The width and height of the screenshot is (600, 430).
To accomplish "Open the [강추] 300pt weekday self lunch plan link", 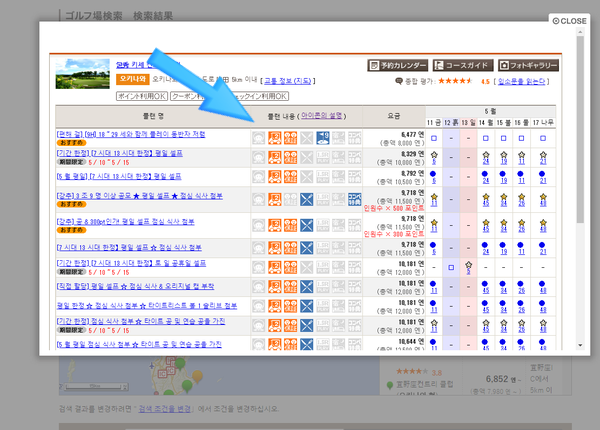I will click(x=126, y=222).
